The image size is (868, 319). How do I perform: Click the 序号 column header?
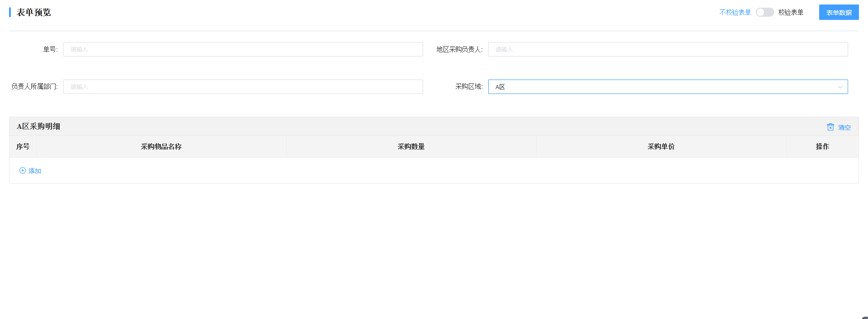tap(23, 146)
